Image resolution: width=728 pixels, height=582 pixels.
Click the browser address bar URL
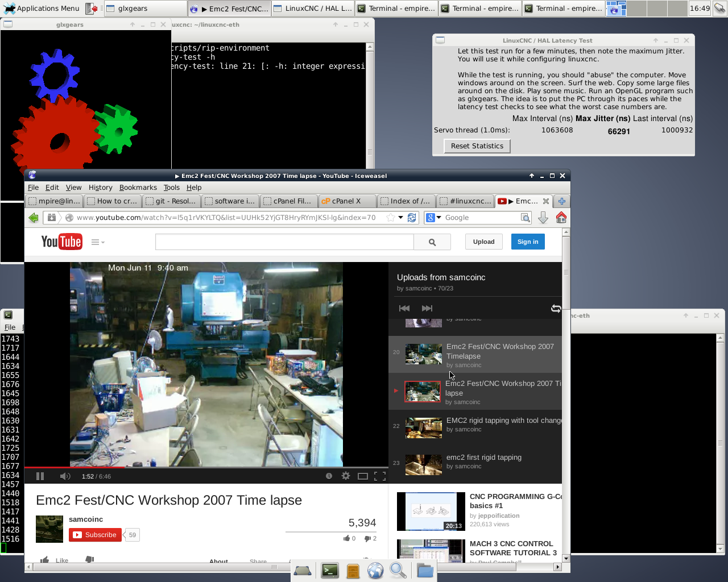pos(226,218)
